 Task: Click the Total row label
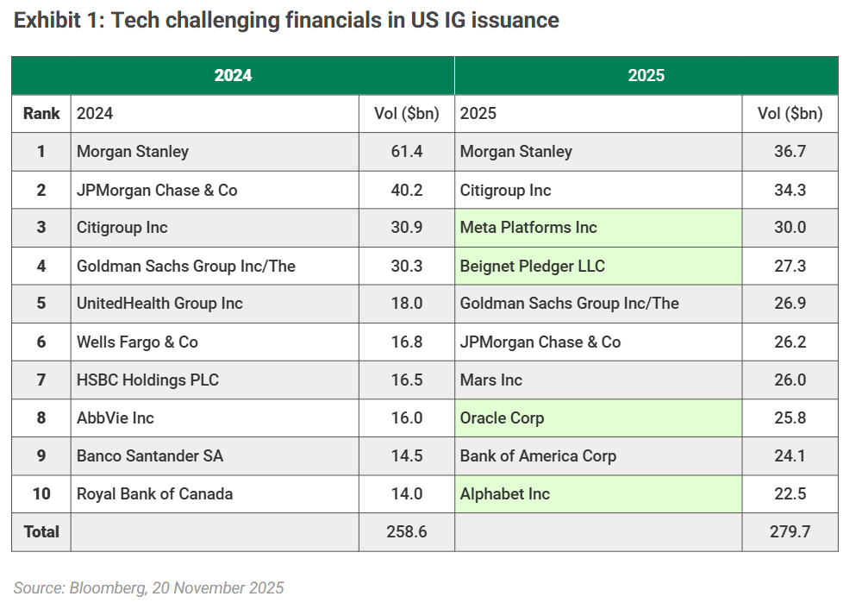click(x=41, y=532)
